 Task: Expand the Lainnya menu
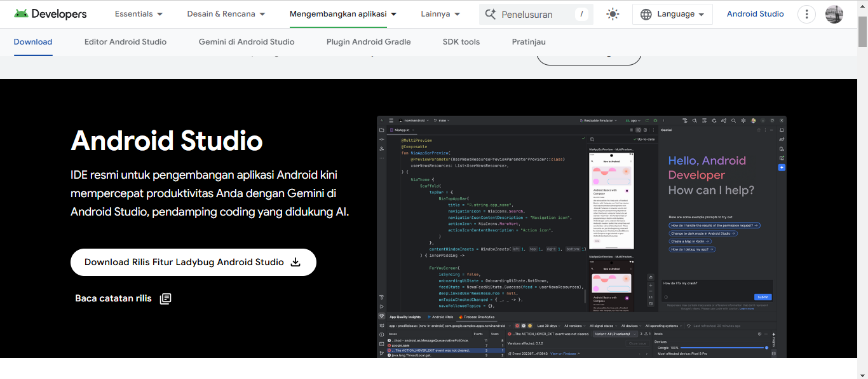(x=440, y=14)
